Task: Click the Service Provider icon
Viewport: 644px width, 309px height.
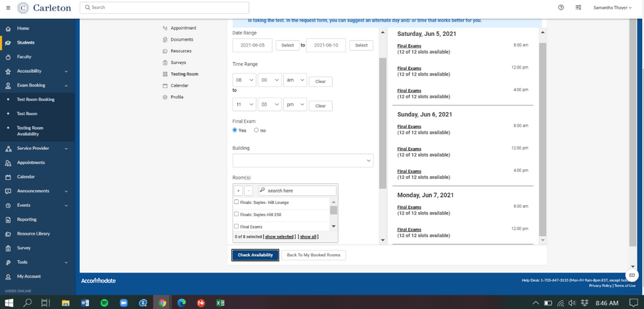Action: [x=8, y=149]
